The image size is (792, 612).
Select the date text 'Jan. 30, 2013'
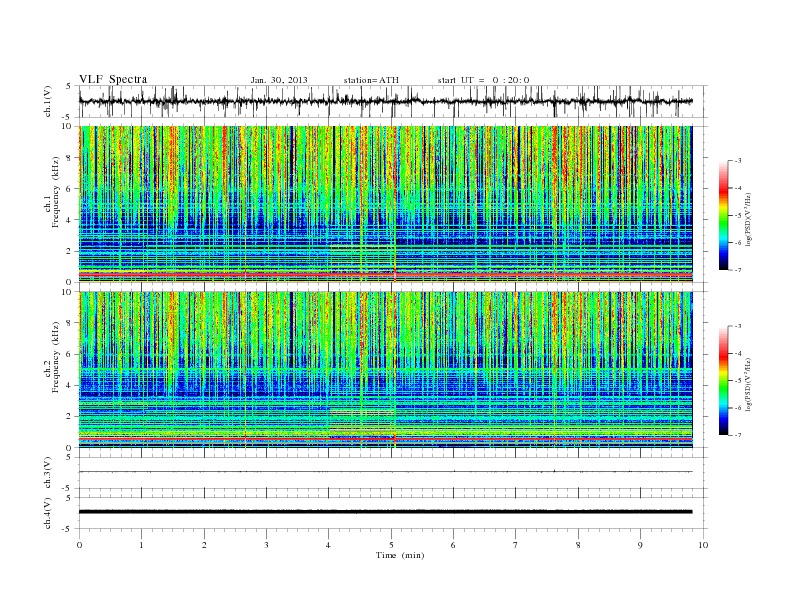(279, 80)
